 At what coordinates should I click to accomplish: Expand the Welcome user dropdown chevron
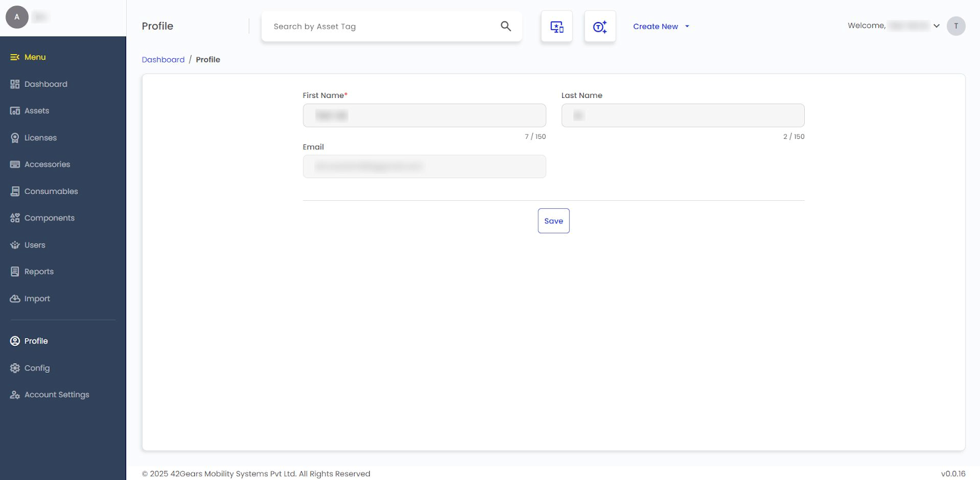point(936,26)
